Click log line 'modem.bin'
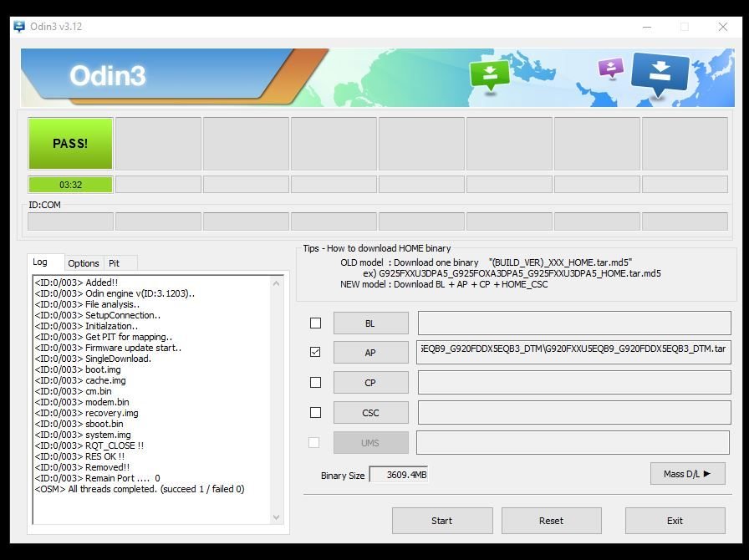 82,402
